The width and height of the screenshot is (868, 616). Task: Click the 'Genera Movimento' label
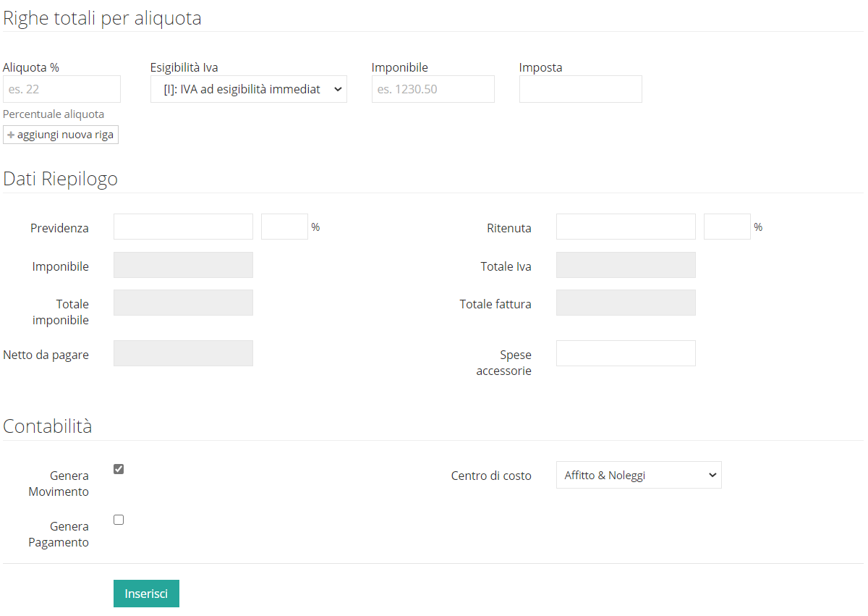tap(59, 484)
